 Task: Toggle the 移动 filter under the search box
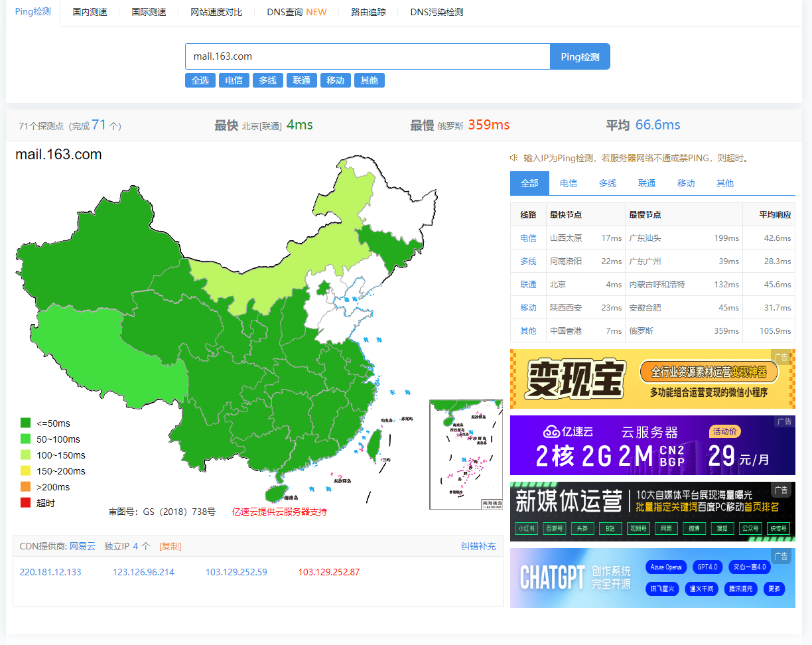point(335,80)
